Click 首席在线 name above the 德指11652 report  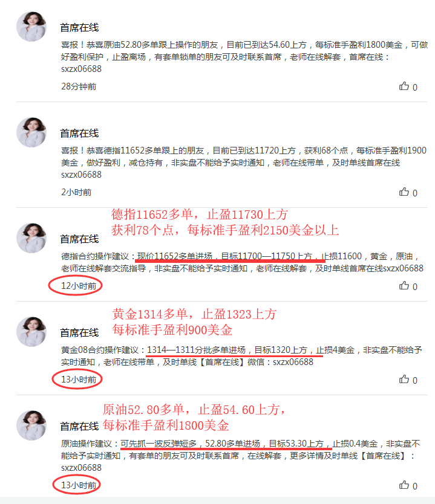[79, 134]
